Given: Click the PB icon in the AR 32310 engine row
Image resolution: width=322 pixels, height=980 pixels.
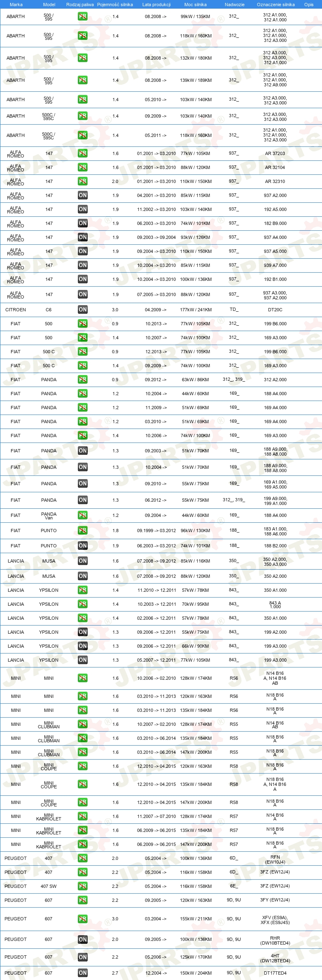Looking at the screenshot, I should click(83, 181).
